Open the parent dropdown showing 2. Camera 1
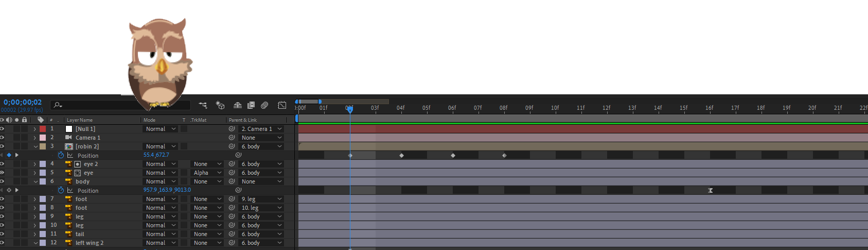 (261, 129)
